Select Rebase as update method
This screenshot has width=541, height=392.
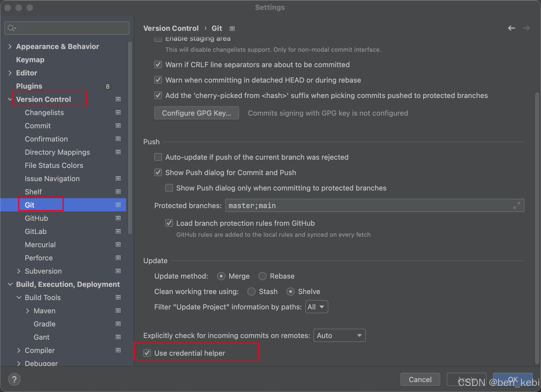[263, 276]
